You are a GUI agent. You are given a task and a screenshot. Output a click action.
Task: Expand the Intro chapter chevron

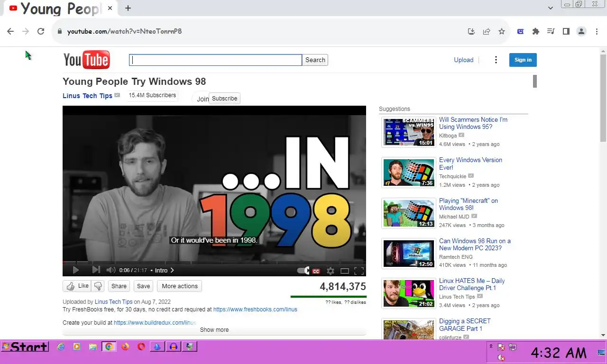point(172,270)
